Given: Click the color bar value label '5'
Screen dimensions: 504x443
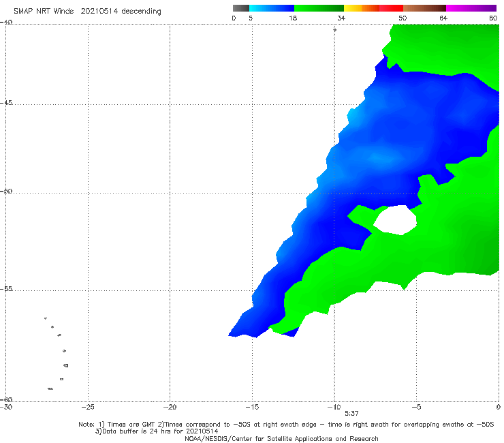Looking at the screenshot, I should [x=251, y=18].
